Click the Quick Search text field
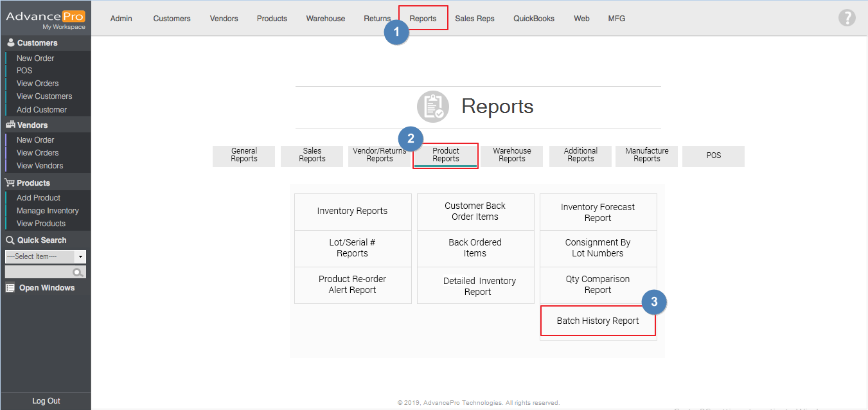The image size is (868, 410). tap(39, 272)
